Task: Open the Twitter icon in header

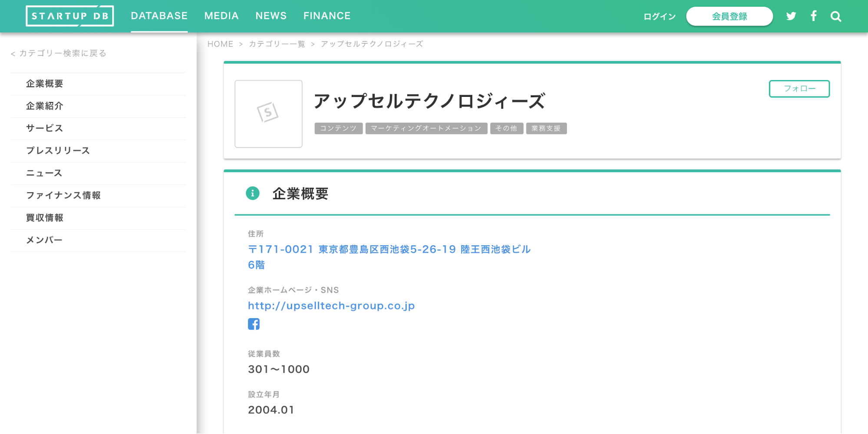Action: click(791, 16)
